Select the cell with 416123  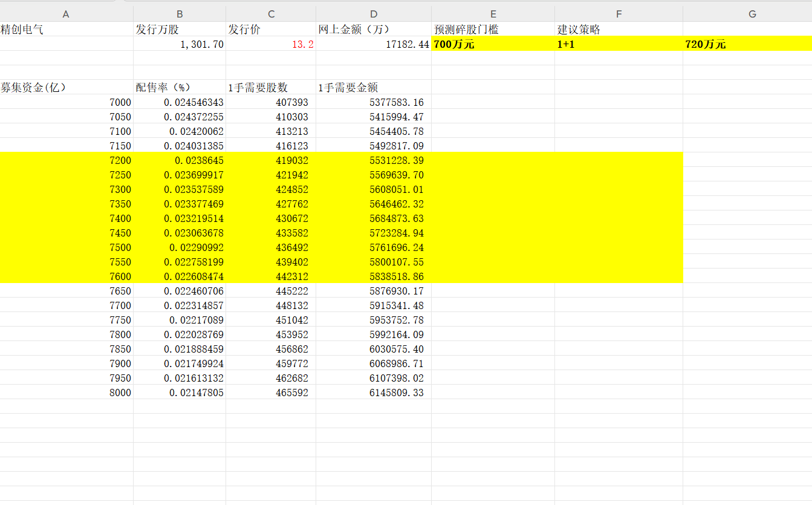271,145
